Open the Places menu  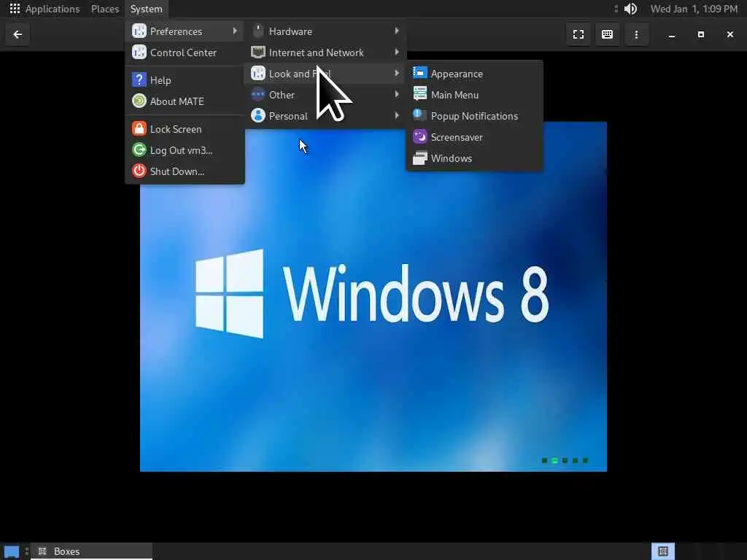[x=105, y=9]
